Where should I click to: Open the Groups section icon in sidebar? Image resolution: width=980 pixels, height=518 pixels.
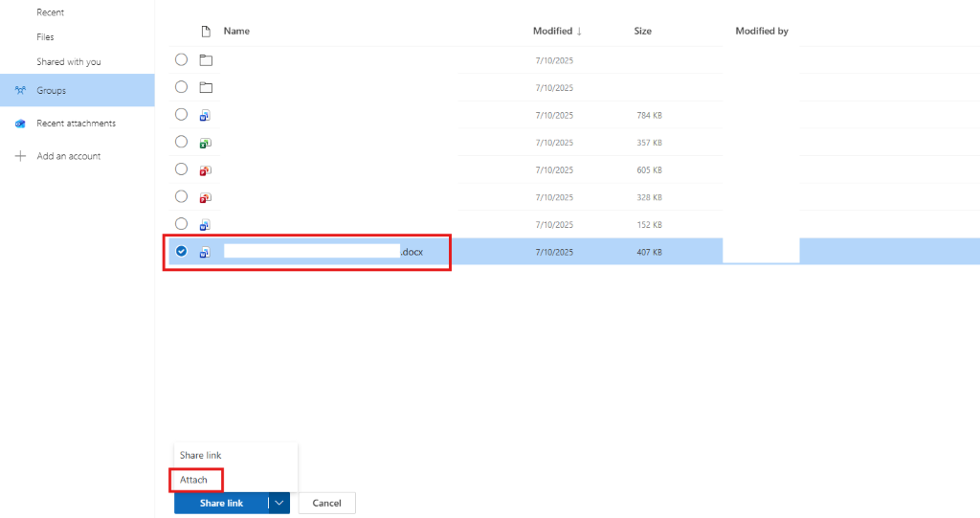coord(20,91)
